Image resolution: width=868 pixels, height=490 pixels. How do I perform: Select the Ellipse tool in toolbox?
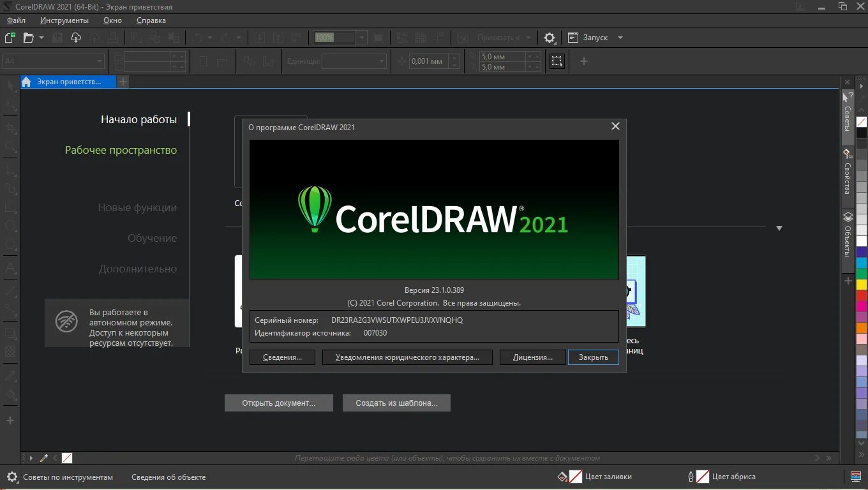click(x=10, y=226)
